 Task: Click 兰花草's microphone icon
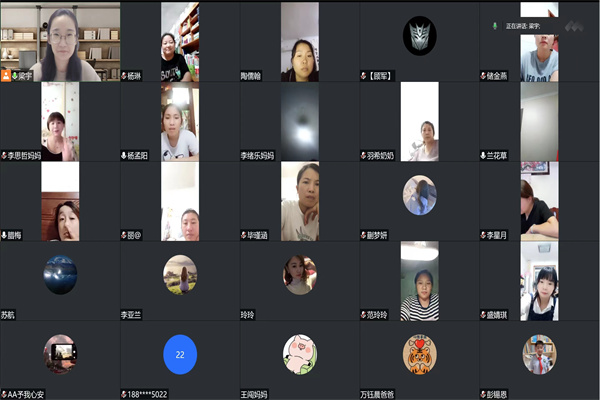pos(483,156)
